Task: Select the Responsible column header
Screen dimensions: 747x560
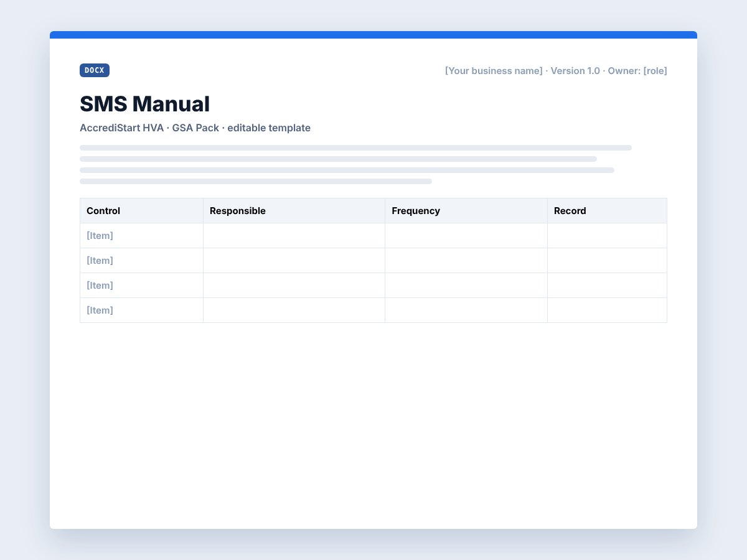Action: (294, 211)
